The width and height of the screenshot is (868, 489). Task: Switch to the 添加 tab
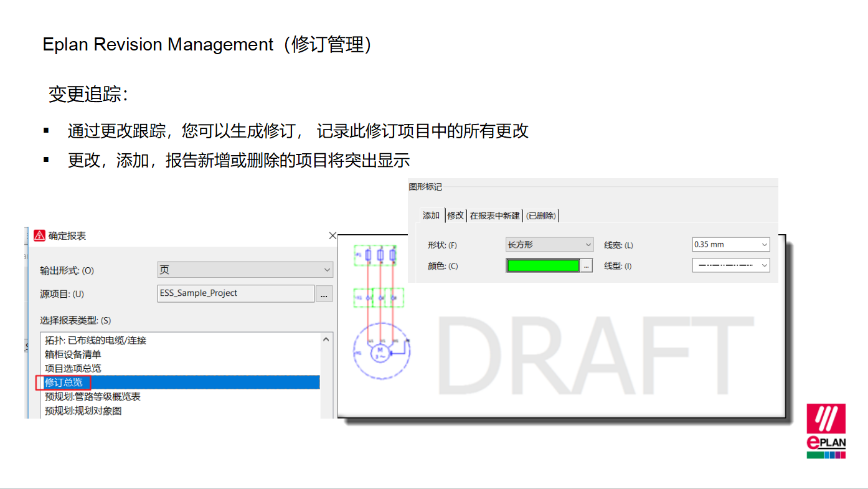coord(431,216)
